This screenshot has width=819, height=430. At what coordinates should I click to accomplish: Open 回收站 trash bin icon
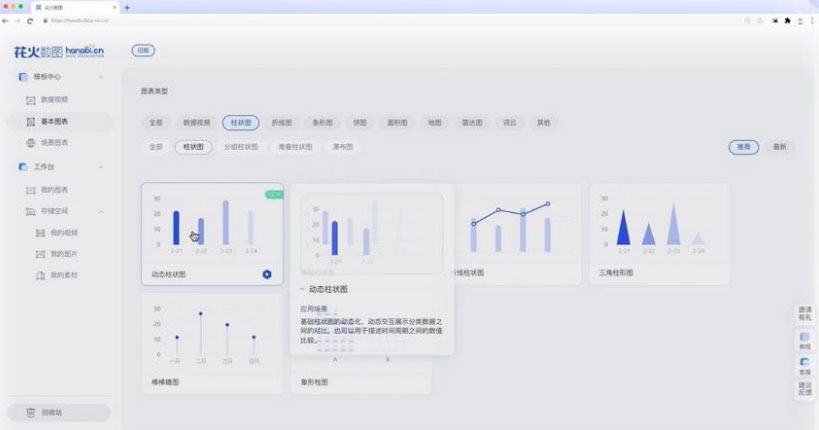(x=31, y=412)
